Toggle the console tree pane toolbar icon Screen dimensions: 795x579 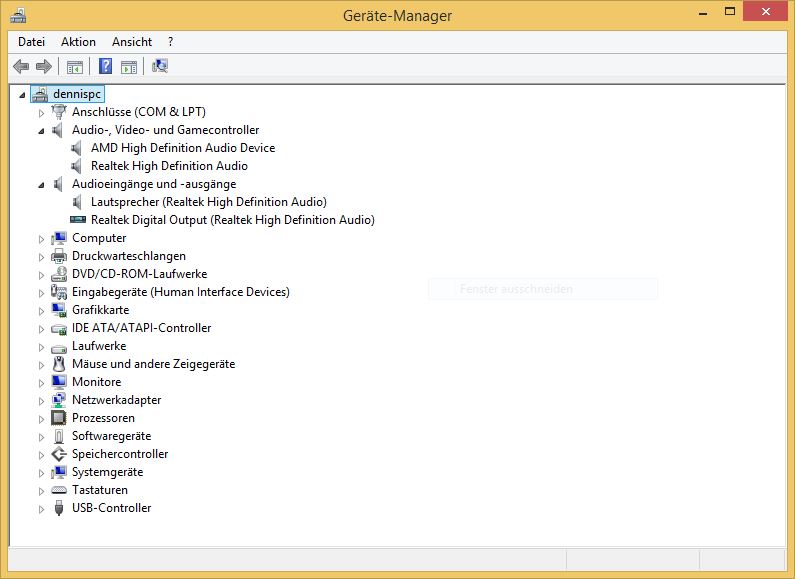tap(75, 66)
